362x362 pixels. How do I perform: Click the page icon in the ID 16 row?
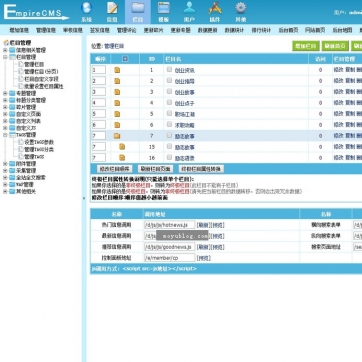point(122,158)
